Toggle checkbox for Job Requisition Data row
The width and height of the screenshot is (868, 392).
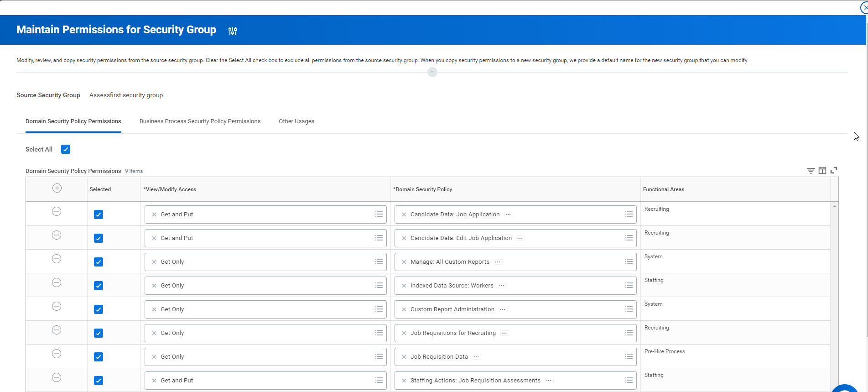(99, 357)
